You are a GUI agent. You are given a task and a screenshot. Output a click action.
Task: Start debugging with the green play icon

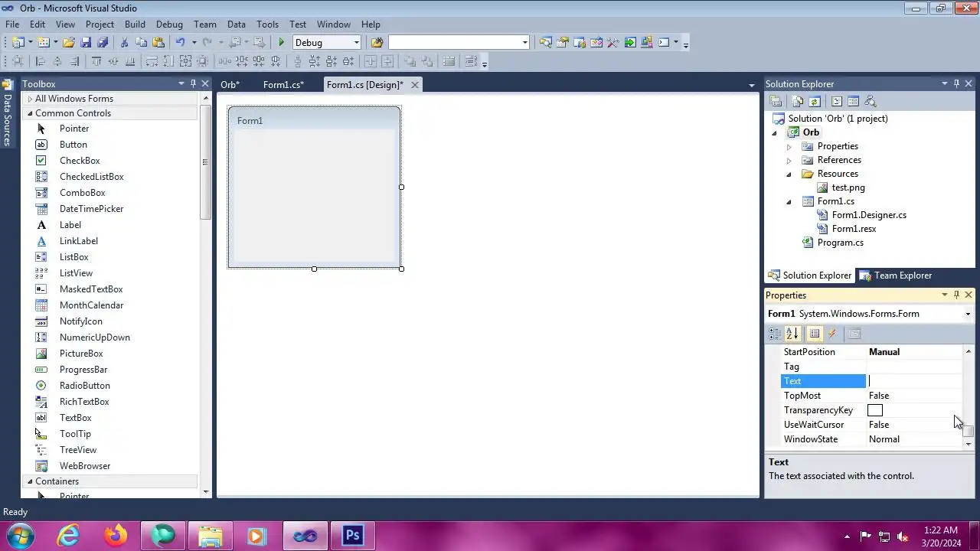281,43
